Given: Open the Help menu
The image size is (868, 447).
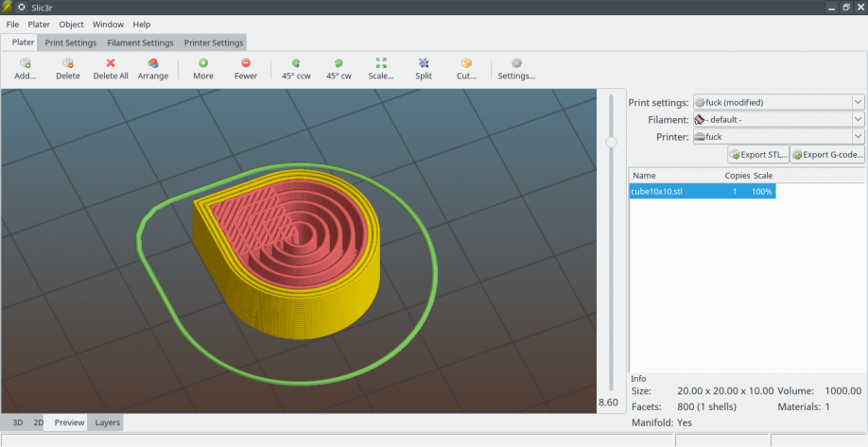Looking at the screenshot, I should click(x=141, y=25).
